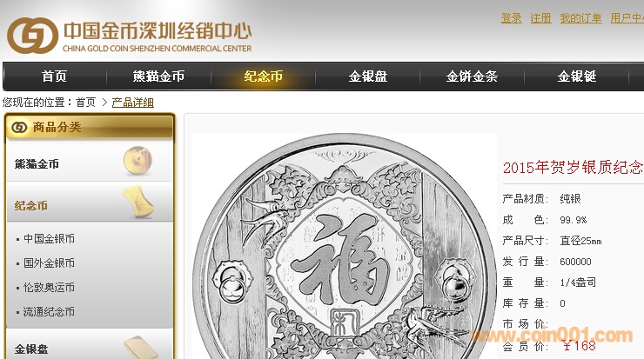Select 流通纪念币 in the sidebar
The width and height of the screenshot is (644, 359).
[x=49, y=312]
